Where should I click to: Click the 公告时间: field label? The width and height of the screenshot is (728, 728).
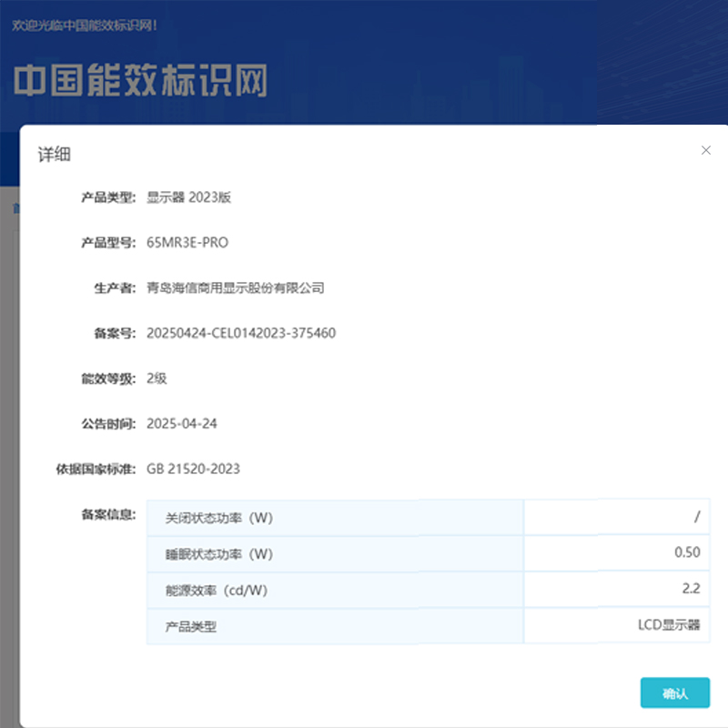(x=108, y=423)
